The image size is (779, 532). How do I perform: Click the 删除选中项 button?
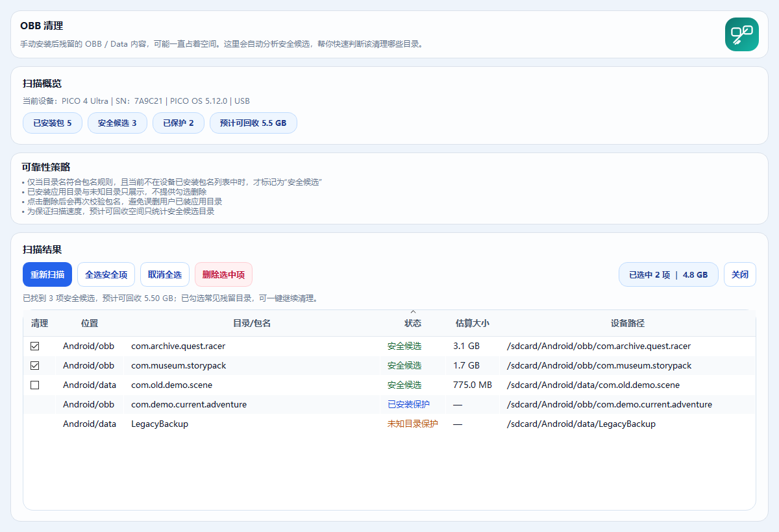click(223, 274)
